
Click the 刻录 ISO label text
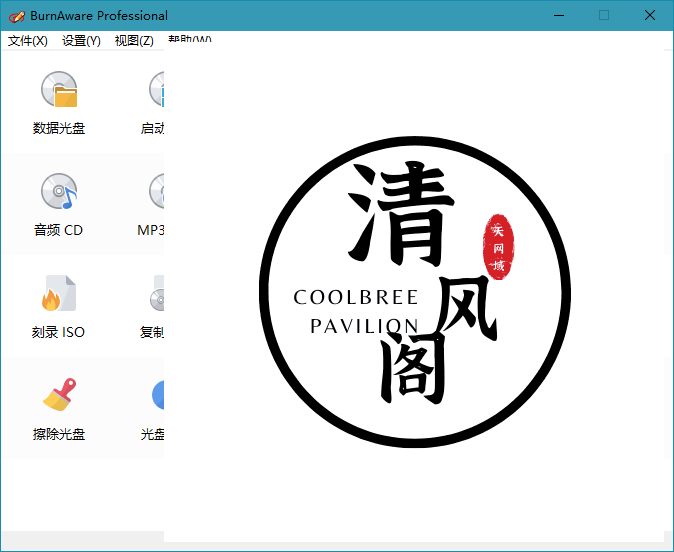(58, 332)
